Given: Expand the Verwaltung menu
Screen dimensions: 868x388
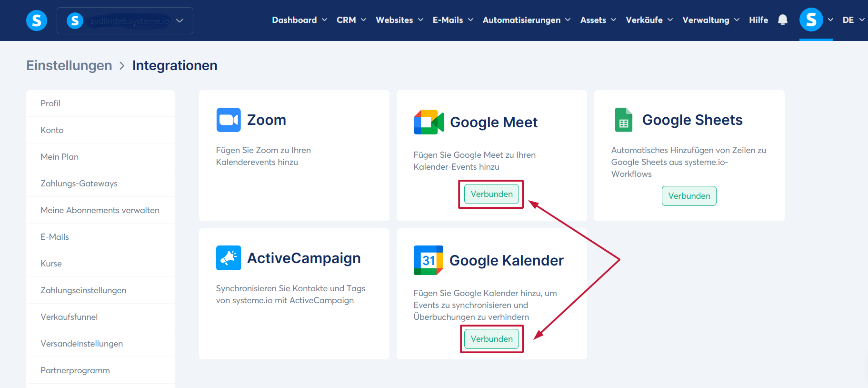Looking at the screenshot, I should (711, 20).
